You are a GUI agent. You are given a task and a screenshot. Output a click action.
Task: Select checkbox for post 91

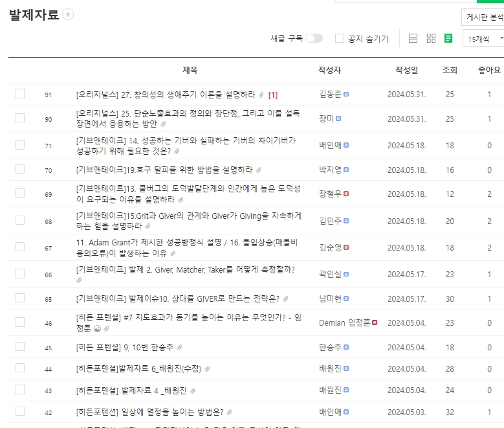[x=20, y=94]
